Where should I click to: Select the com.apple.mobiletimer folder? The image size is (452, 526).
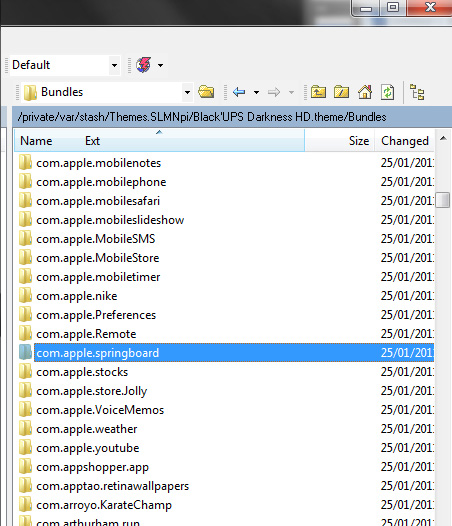(x=98, y=277)
